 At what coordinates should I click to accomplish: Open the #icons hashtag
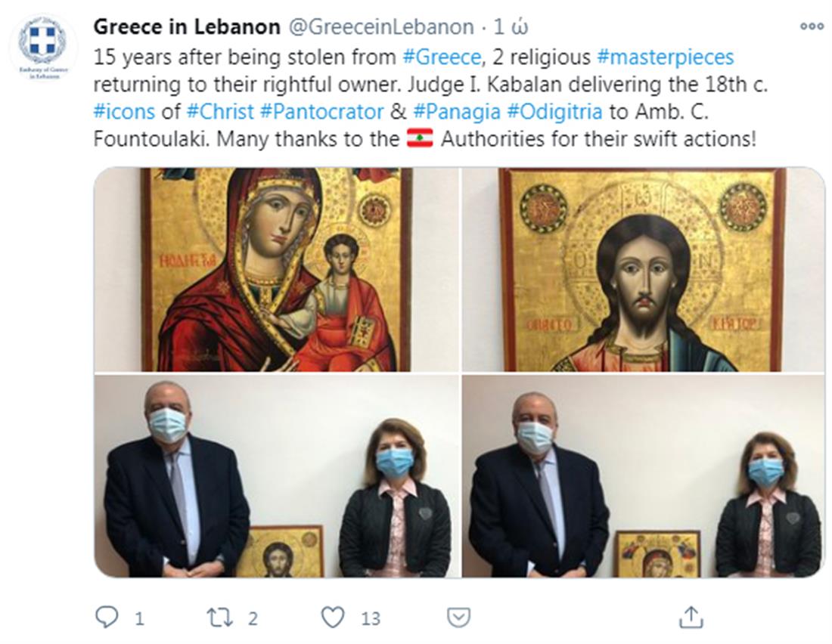tap(124, 111)
